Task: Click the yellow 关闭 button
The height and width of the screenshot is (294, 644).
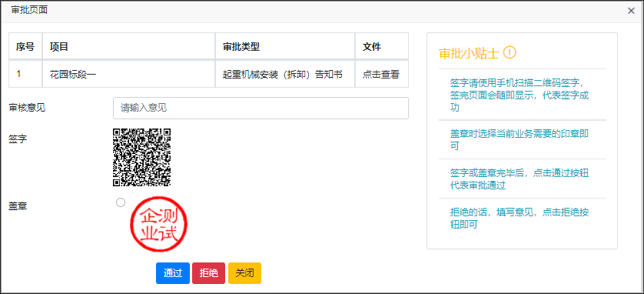Action: (x=245, y=273)
